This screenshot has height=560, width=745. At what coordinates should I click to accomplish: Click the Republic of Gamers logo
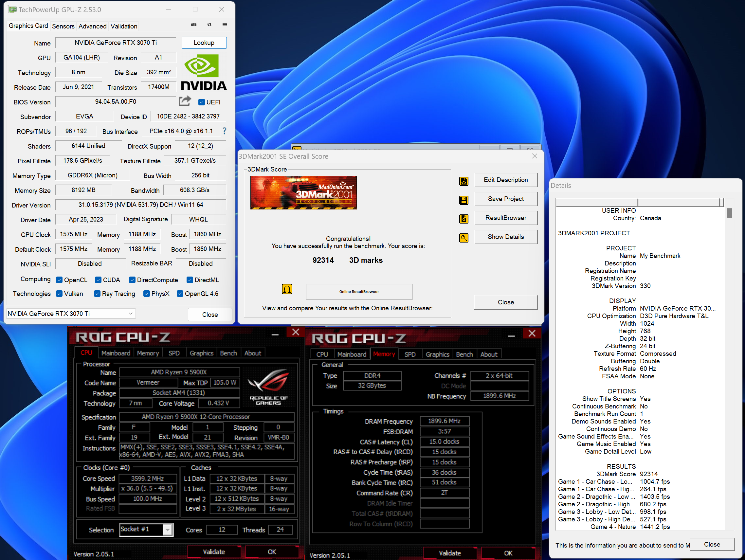coord(268,387)
